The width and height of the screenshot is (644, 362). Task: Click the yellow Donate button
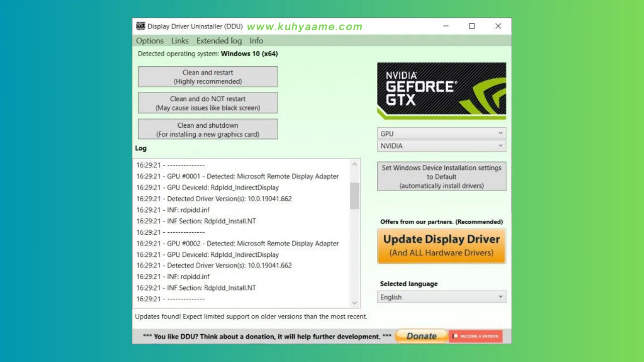[x=421, y=336]
